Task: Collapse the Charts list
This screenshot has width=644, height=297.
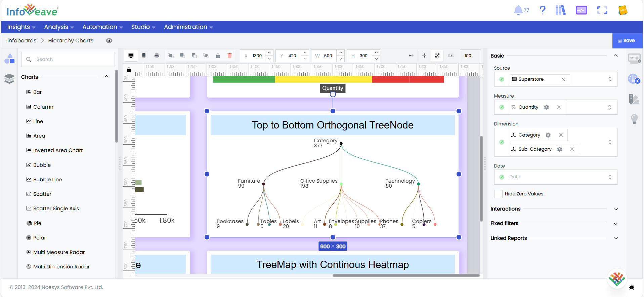Action: pos(106,77)
